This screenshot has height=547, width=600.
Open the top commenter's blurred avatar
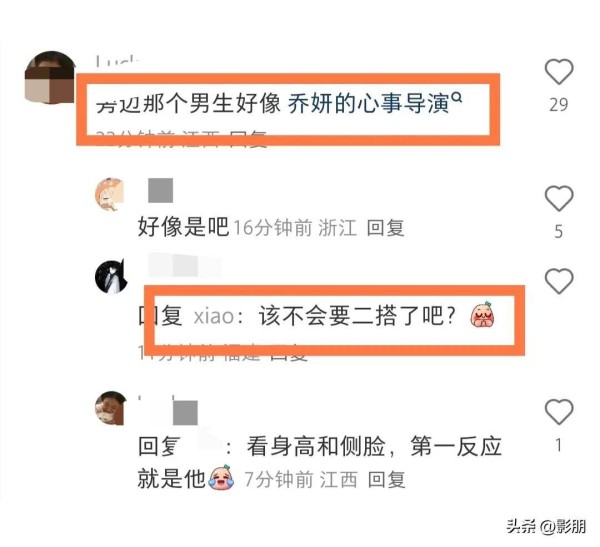[50, 77]
